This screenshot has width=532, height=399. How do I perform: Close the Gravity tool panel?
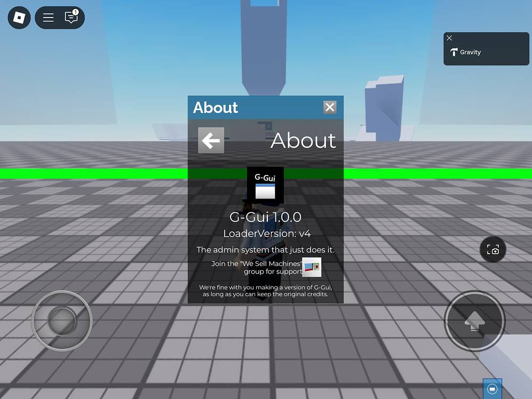[x=449, y=38]
